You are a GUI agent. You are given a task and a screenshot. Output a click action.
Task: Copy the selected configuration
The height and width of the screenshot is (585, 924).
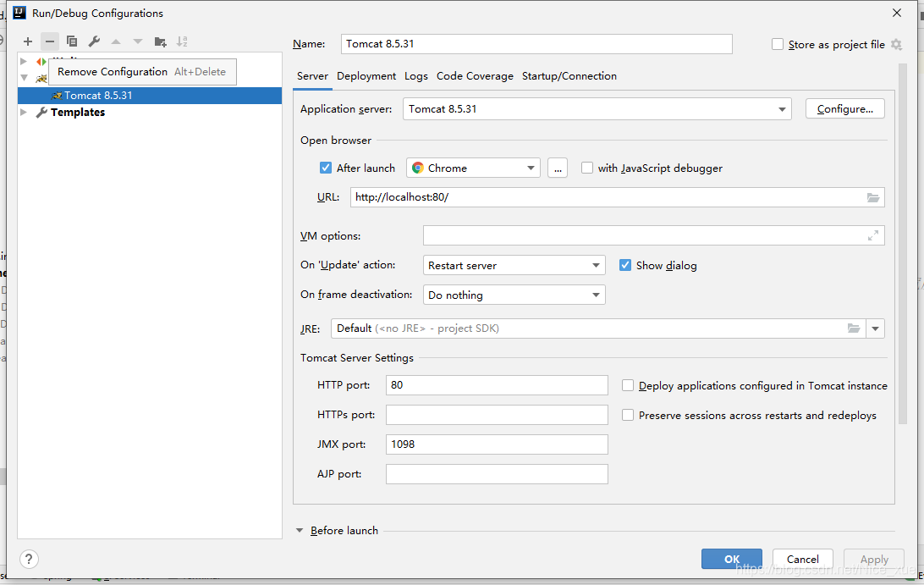pos(72,41)
